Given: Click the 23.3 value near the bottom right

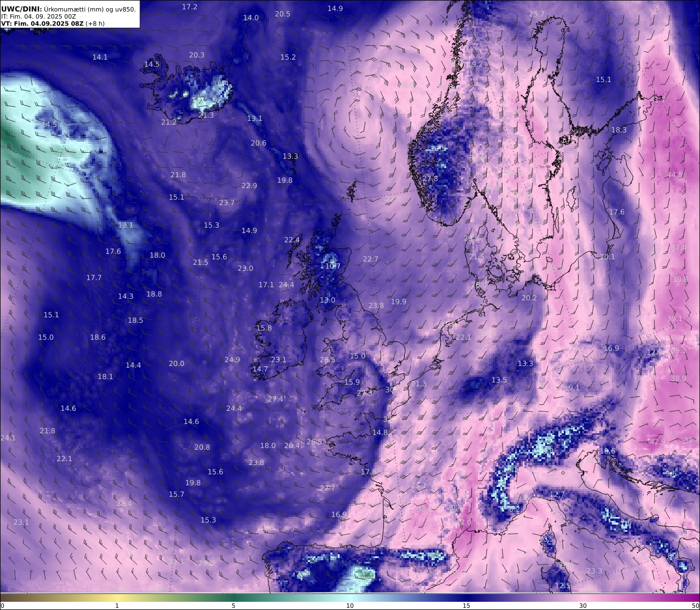Looking at the screenshot, I should tap(594, 571).
